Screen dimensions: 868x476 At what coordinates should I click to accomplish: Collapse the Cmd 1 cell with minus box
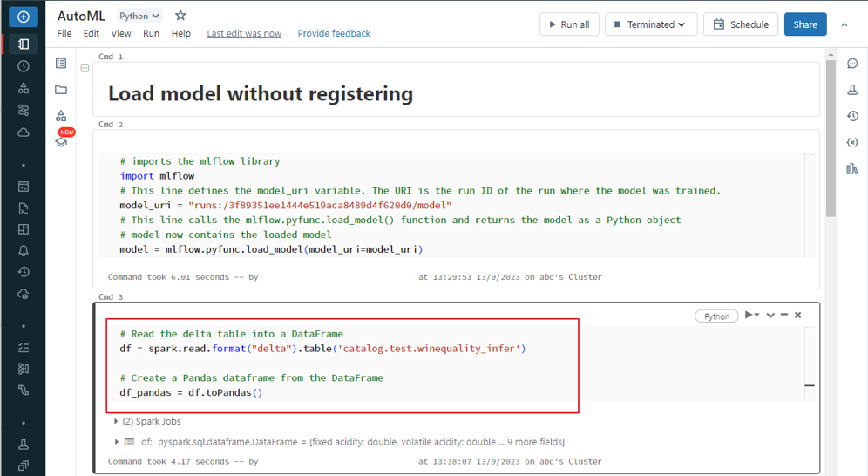click(85, 68)
